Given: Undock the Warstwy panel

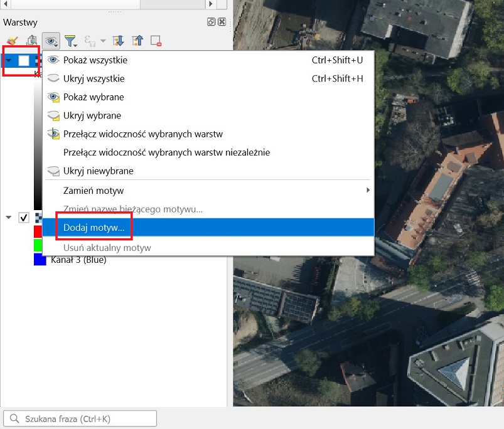Looking at the screenshot, I should tap(211, 22).
